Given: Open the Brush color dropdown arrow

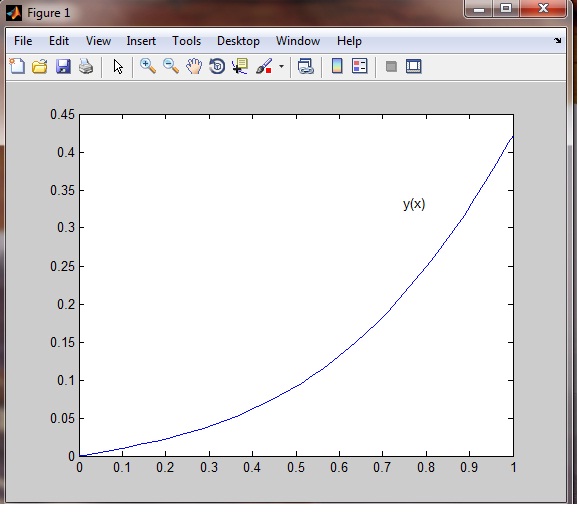Looking at the screenshot, I should click(281, 67).
